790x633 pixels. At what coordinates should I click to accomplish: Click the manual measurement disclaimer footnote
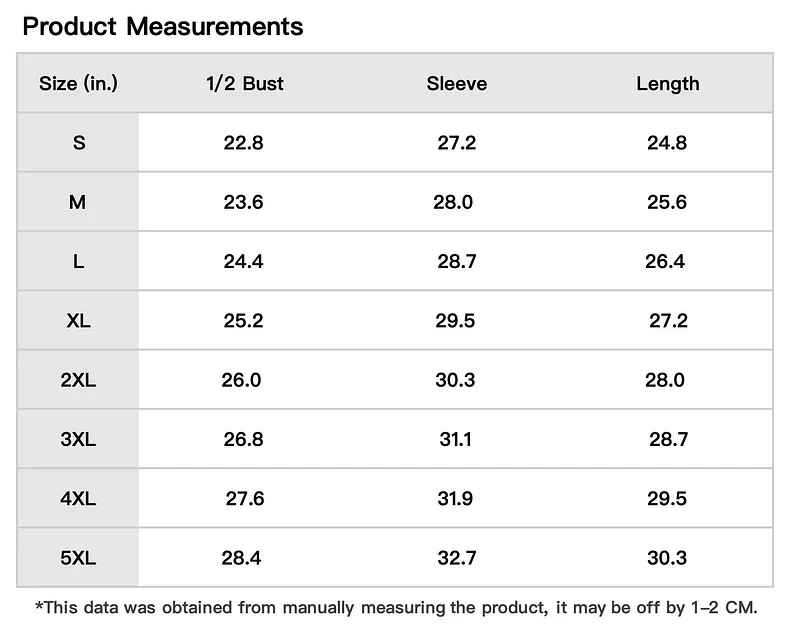[396, 607]
